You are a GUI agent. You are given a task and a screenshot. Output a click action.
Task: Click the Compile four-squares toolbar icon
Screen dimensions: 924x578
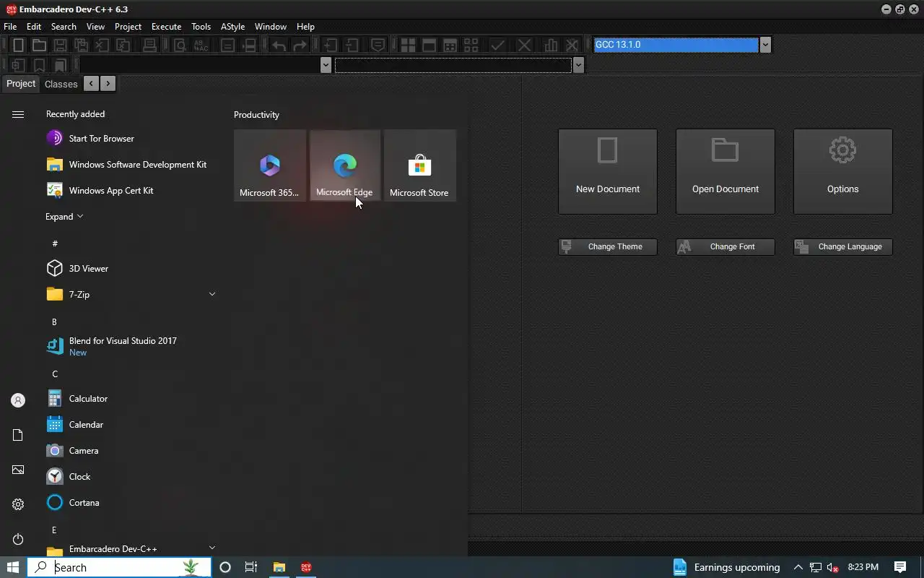408,45
